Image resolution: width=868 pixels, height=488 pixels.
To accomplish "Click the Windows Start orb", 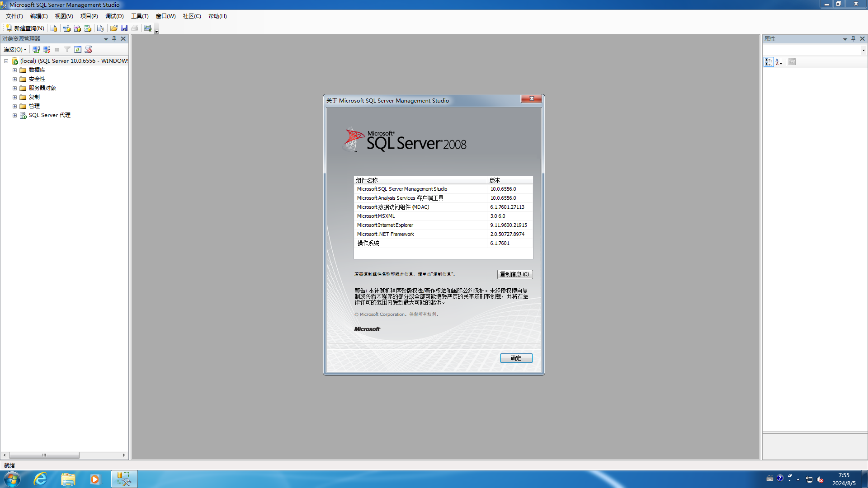I will click(12, 479).
